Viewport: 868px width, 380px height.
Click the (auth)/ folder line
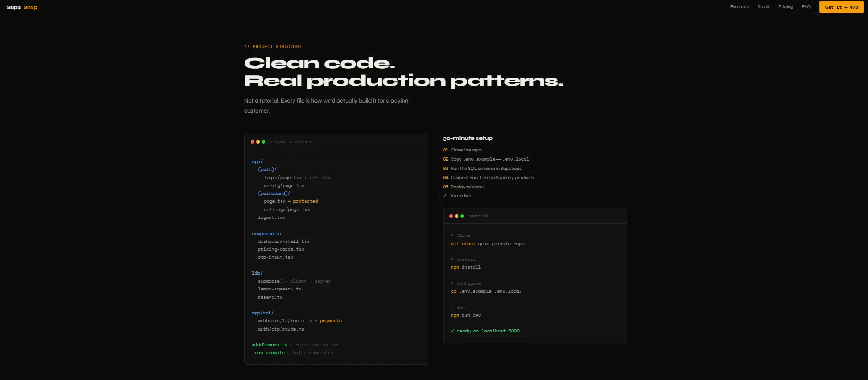pyautogui.click(x=267, y=169)
